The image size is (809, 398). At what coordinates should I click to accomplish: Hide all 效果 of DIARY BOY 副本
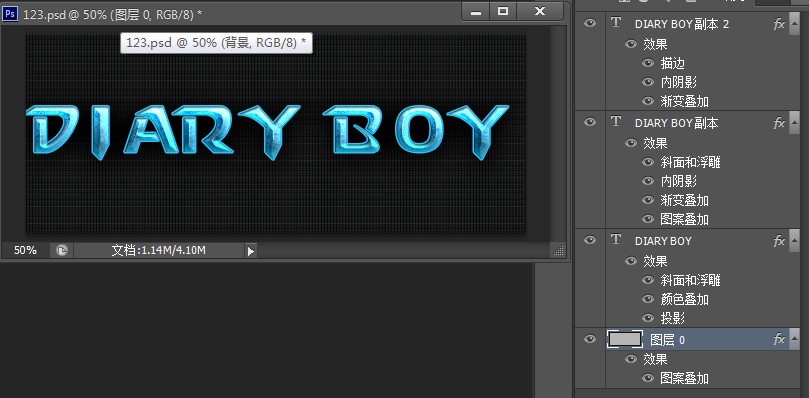click(x=630, y=143)
